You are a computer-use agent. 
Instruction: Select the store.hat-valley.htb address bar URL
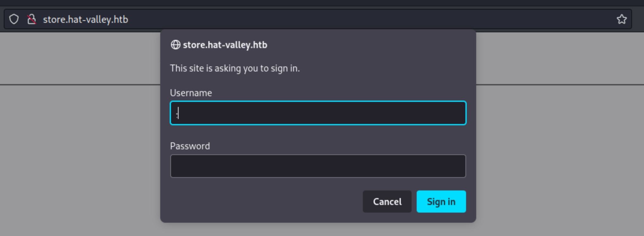coord(85,20)
